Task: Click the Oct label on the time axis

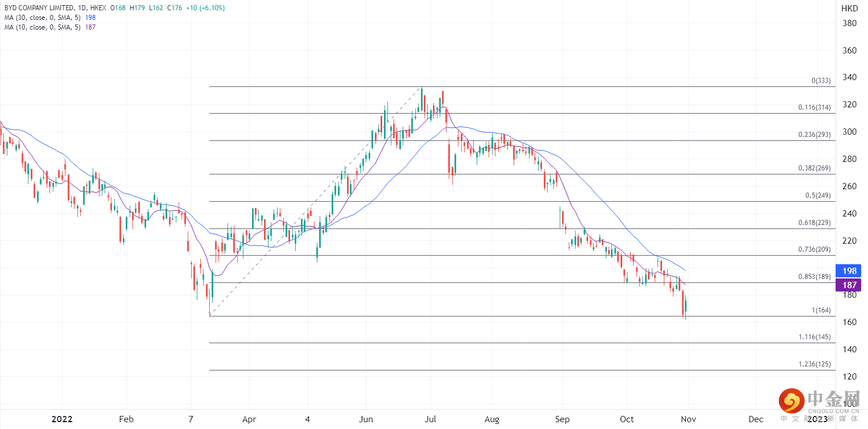Action: click(x=627, y=419)
